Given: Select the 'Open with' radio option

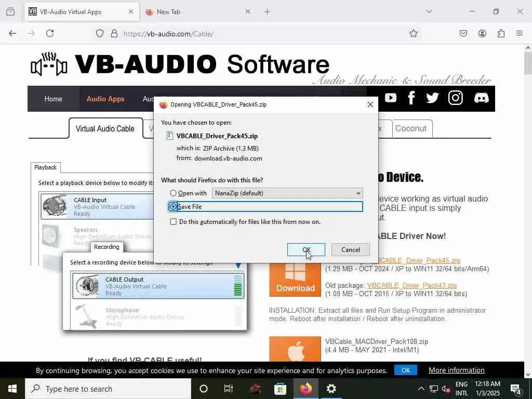Looking at the screenshot, I should (x=173, y=193).
